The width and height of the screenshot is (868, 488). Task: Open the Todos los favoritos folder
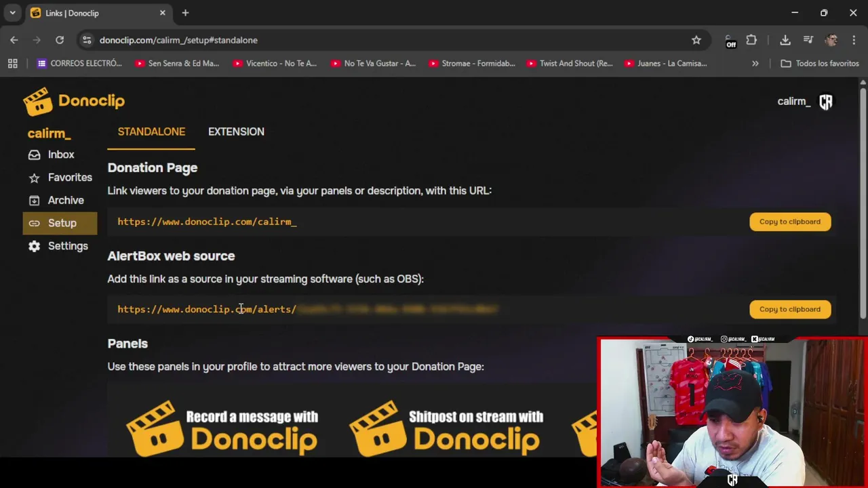(820, 64)
